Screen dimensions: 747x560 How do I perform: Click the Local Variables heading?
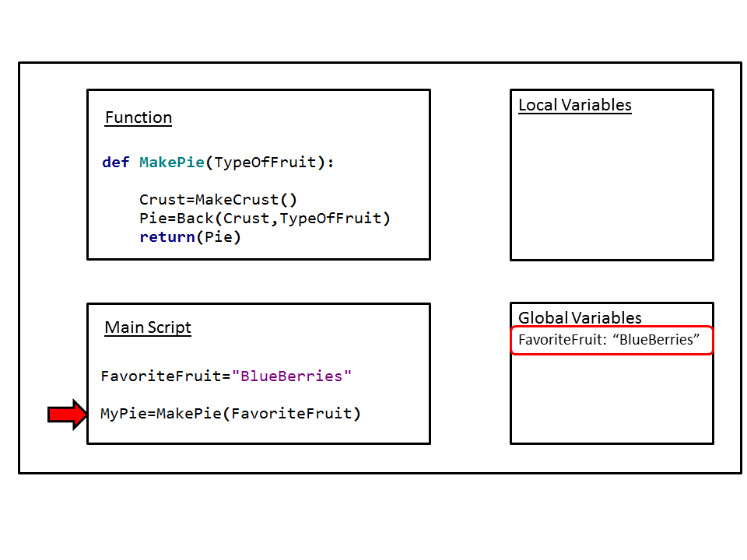574,106
